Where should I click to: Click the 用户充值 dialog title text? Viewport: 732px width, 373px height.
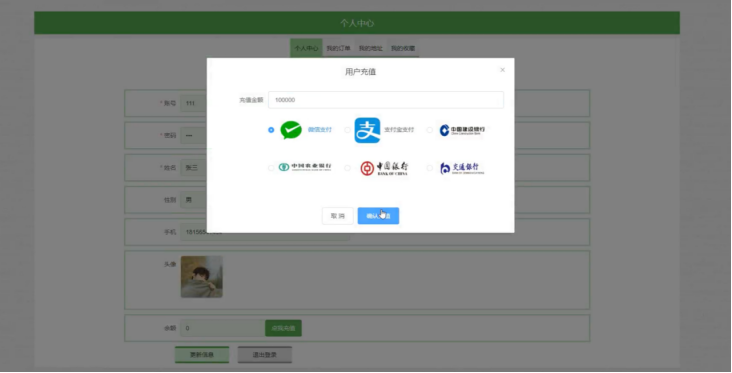click(360, 72)
